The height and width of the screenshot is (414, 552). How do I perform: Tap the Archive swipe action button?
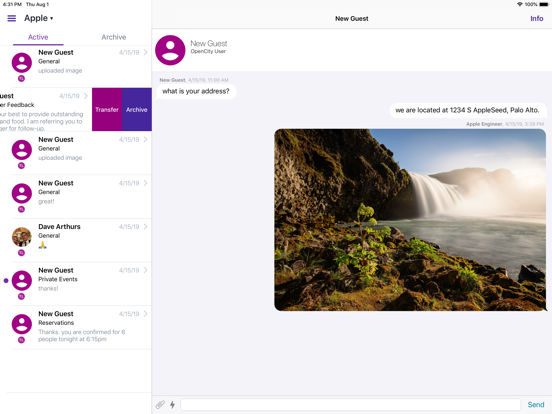tap(137, 109)
